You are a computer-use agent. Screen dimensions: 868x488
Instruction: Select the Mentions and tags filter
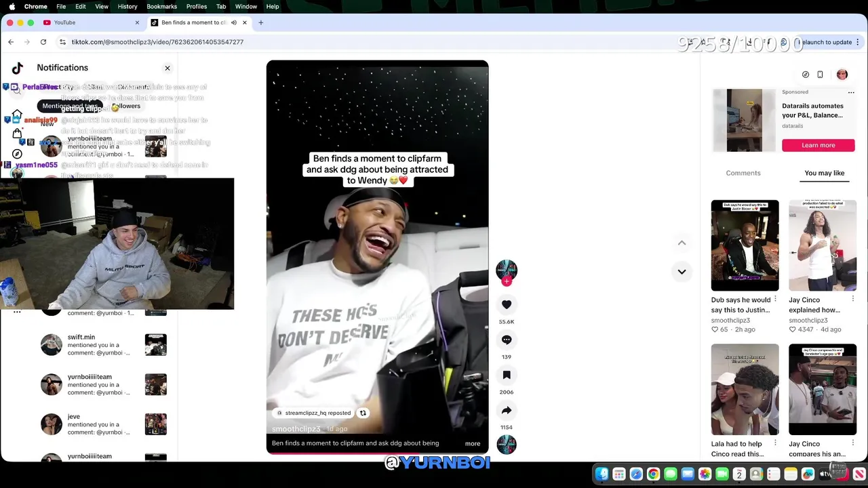click(71, 106)
